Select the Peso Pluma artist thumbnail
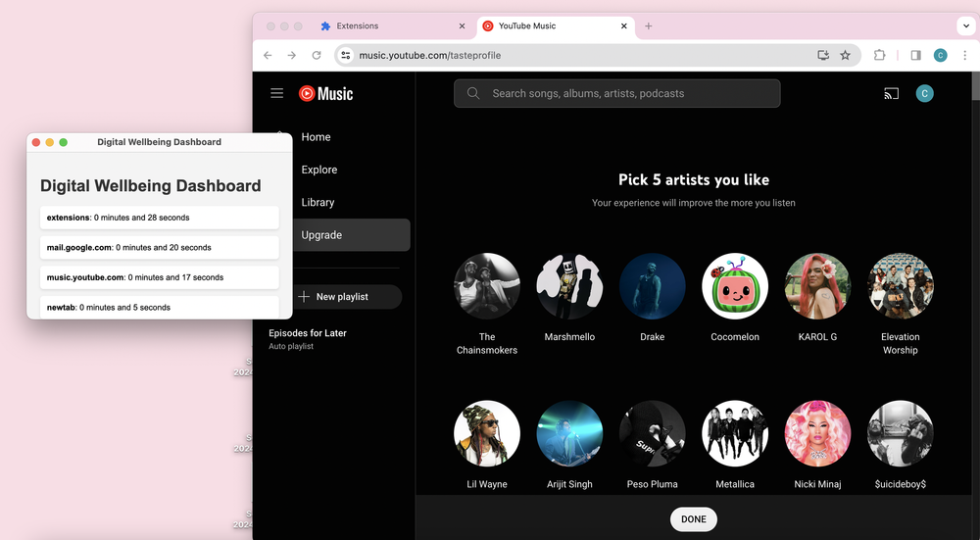 tap(652, 434)
